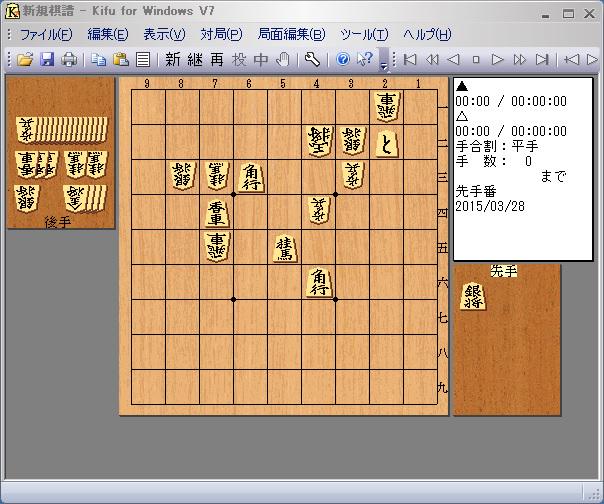Open the 編集(E) menu
This screenshot has height=504, width=604.
tap(107, 34)
